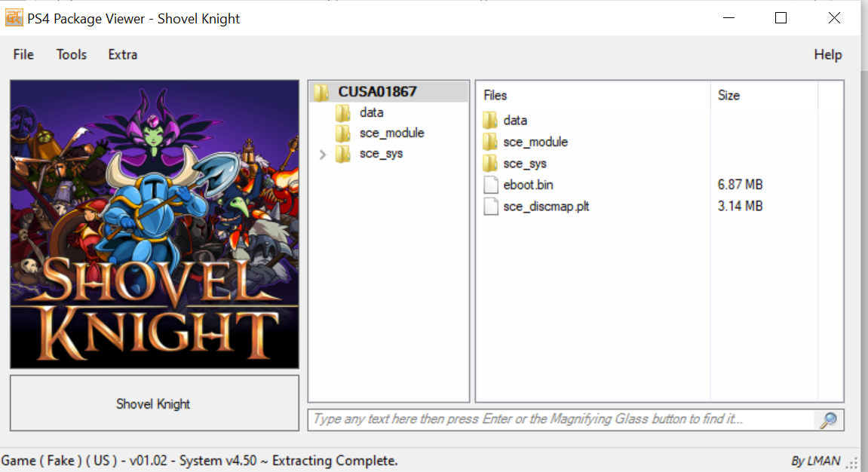Image resolution: width=868 pixels, height=472 pixels.
Task: Open the Tools menu
Action: [x=72, y=54]
